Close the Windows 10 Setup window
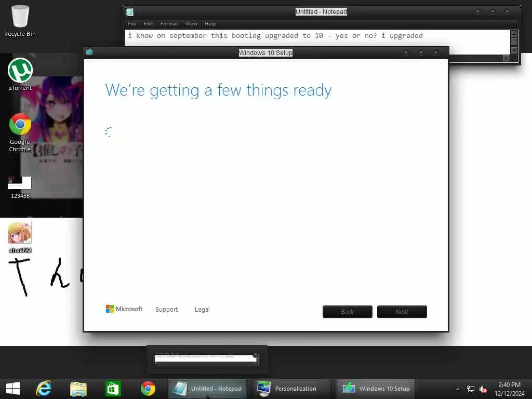Screen dimensions: 532x399 point(436,52)
